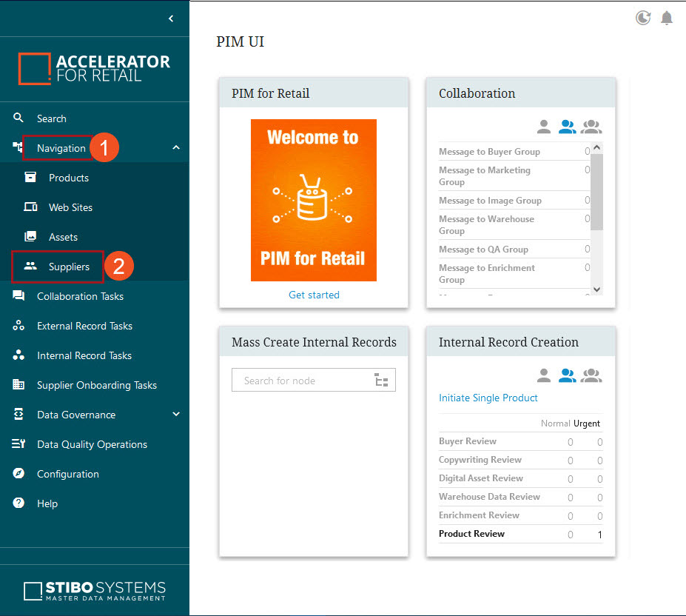686x616 pixels.
Task: Collapse the Navigation menu chevron
Action: tap(176, 147)
